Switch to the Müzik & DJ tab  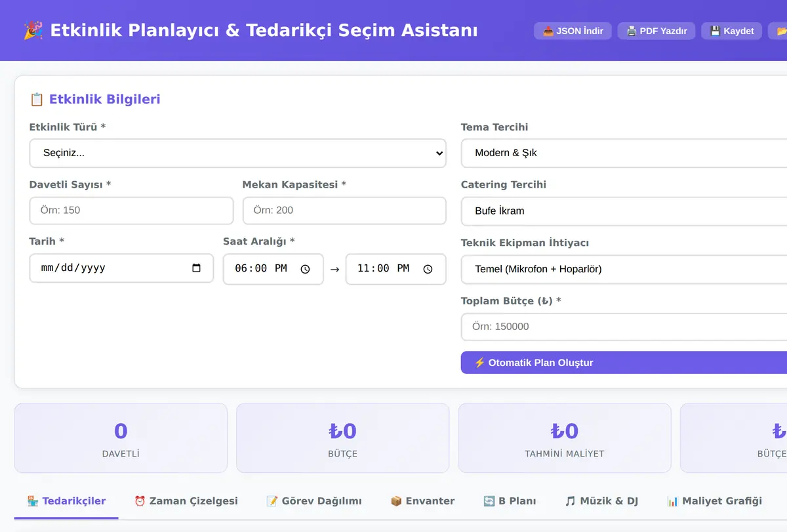coord(601,501)
